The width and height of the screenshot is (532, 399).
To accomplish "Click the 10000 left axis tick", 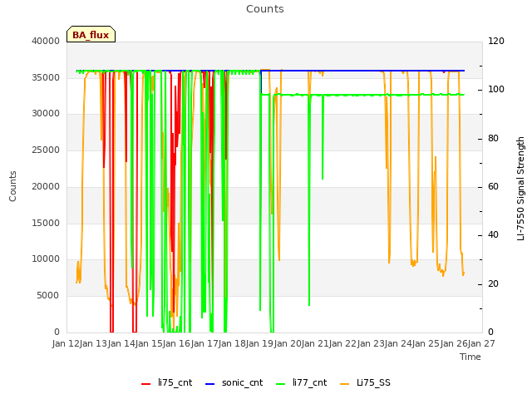I will point(46,259).
